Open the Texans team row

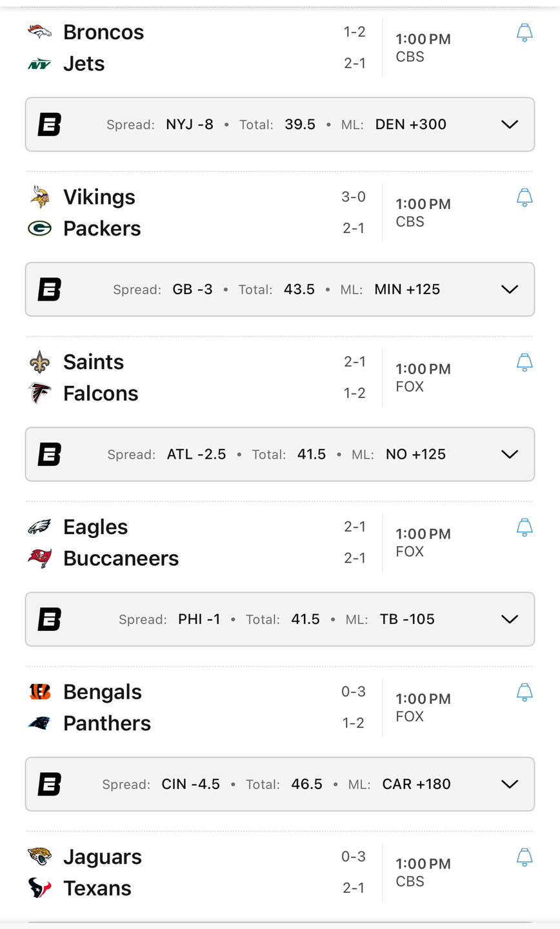coord(197,888)
